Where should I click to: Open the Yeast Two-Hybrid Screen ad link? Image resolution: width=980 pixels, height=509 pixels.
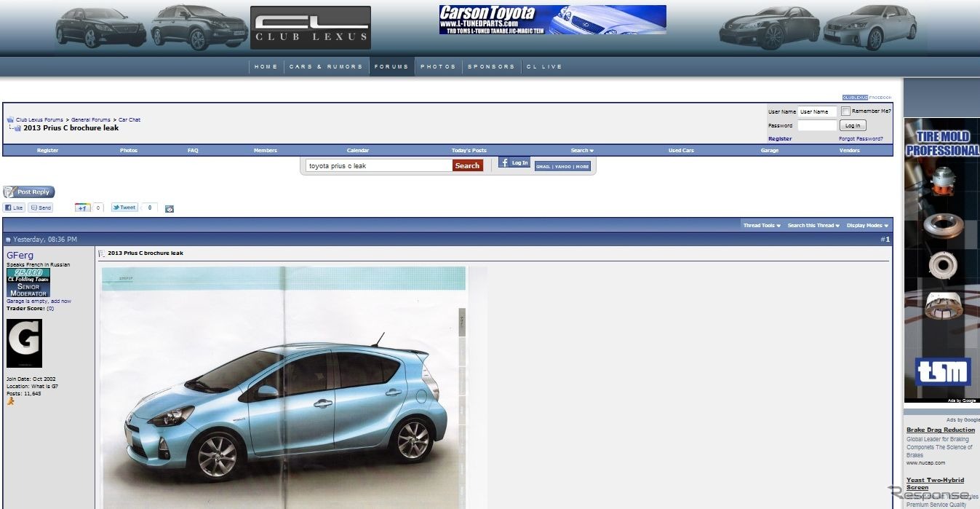pyautogui.click(x=935, y=484)
